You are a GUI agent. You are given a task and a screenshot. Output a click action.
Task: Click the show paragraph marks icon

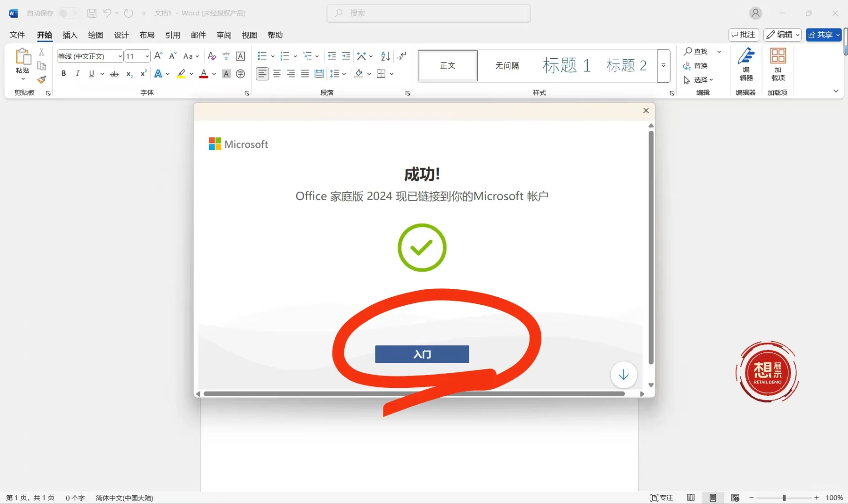(402, 56)
